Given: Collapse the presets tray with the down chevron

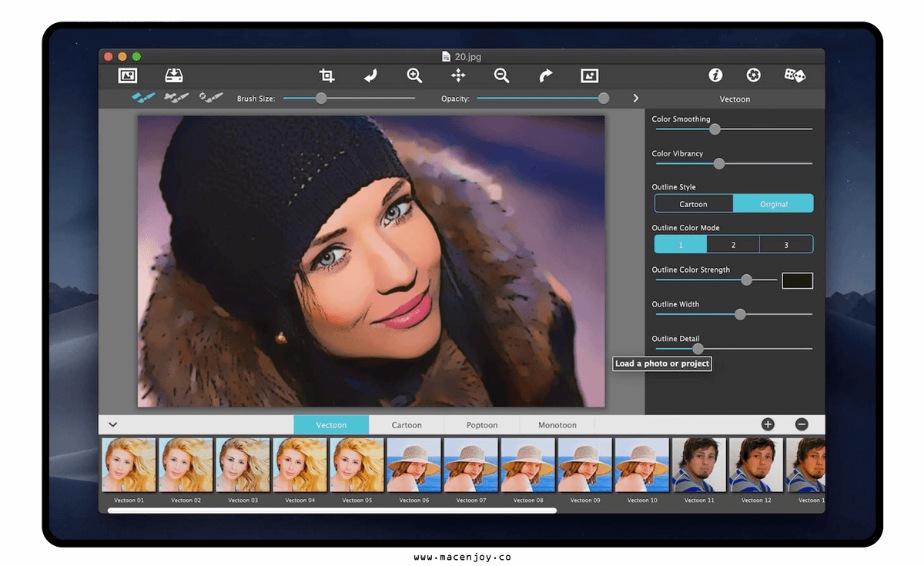Looking at the screenshot, I should pyautogui.click(x=112, y=424).
